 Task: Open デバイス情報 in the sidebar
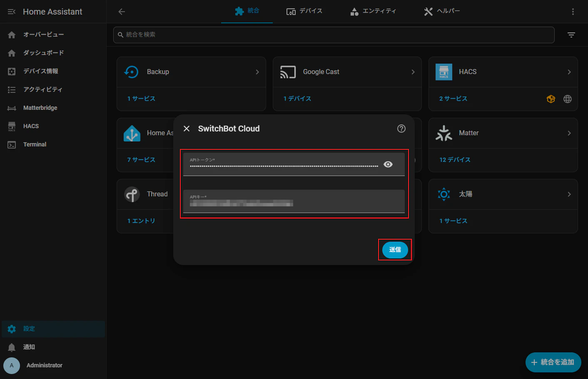pos(53,71)
